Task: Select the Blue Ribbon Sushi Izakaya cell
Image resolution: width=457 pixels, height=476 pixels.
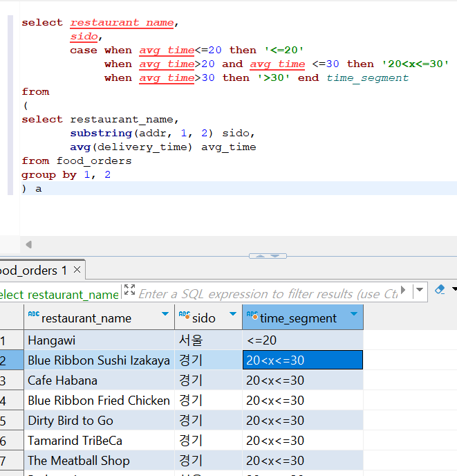Action: [100, 360]
